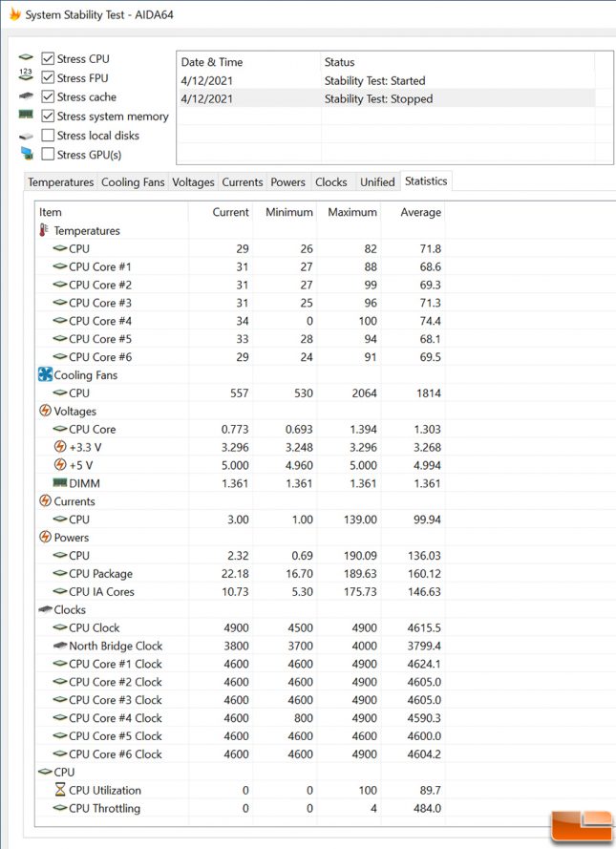Click the chip icon beside CPU Clock
The height and width of the screenshot is (849, 616).
pos(59,627)
